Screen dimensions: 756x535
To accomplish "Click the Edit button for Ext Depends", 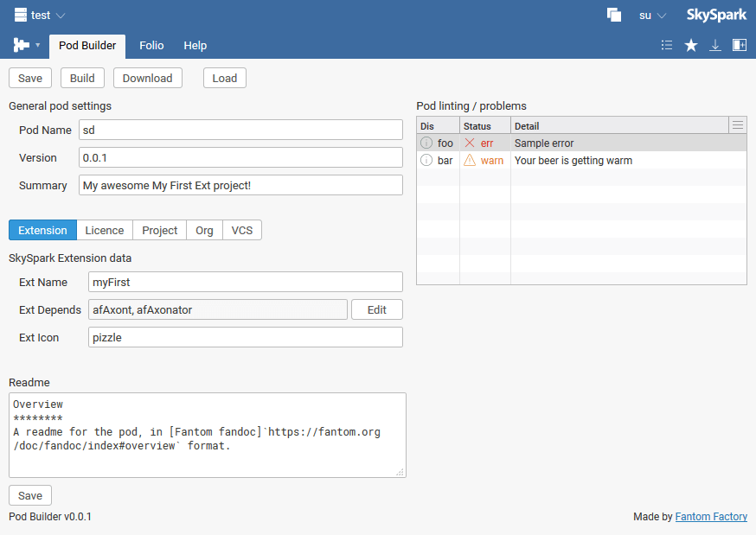I will pos(377,309).
